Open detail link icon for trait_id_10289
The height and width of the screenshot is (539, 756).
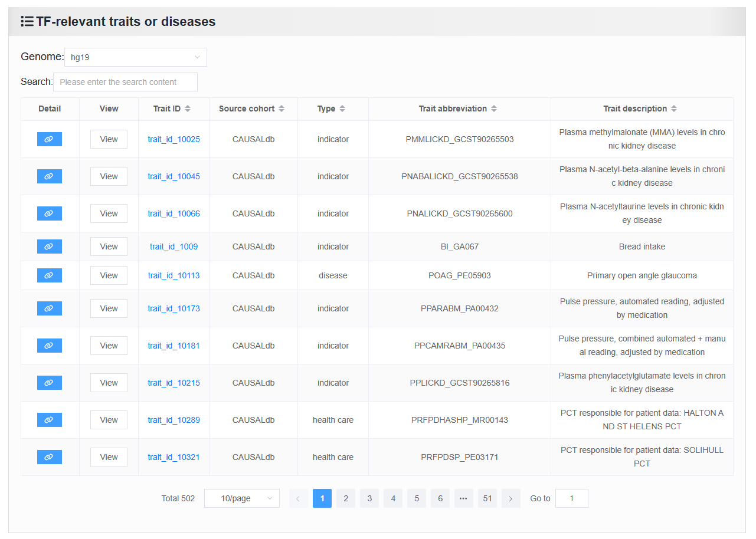(50, 420)
